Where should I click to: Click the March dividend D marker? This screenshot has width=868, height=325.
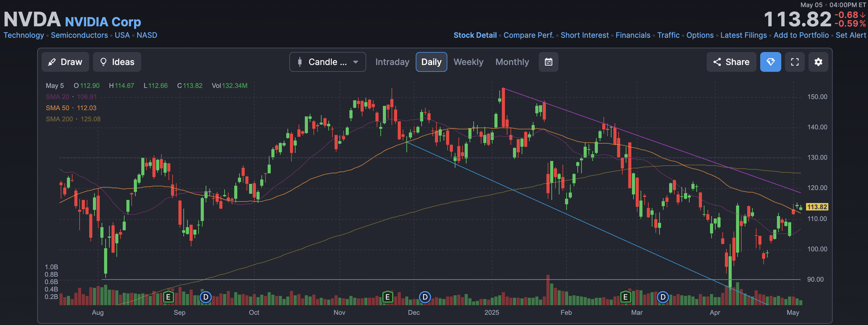[663, 297]
